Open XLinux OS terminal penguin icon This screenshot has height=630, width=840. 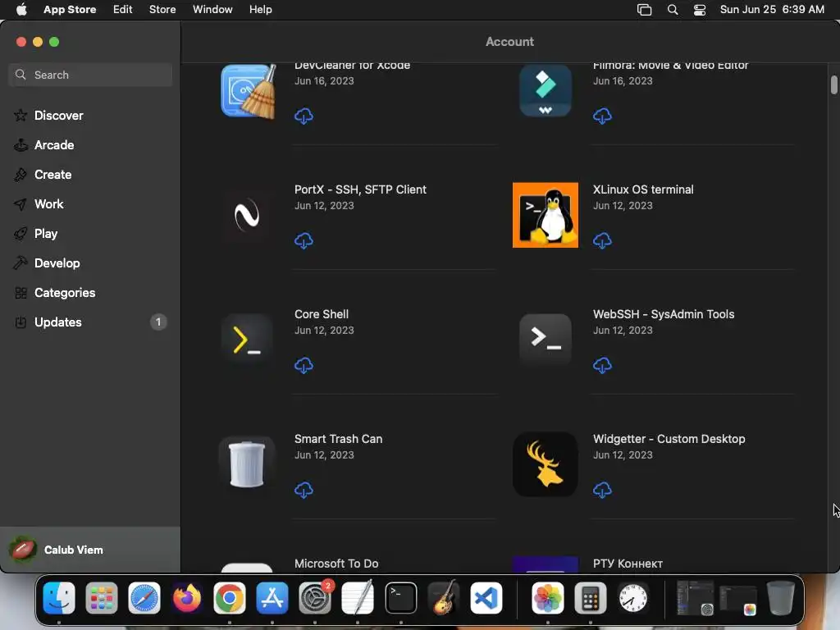click(x=546, y=216)
